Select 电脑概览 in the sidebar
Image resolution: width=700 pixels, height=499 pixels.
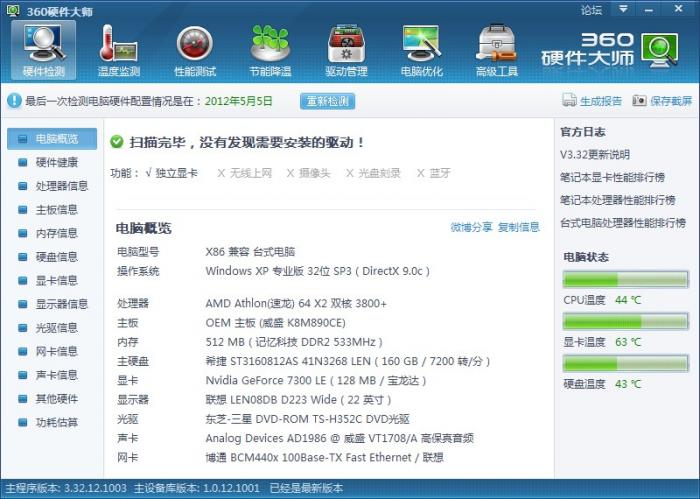point(52,139)
